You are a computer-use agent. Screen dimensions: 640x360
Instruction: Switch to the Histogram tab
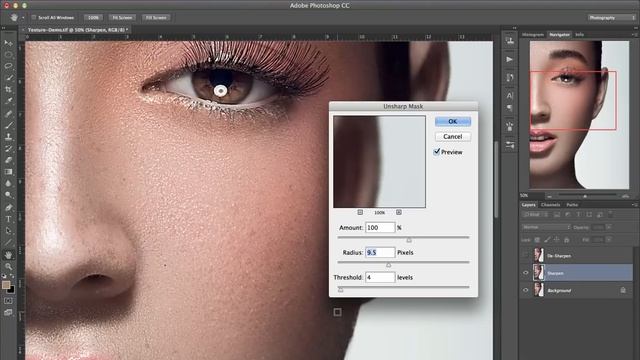coord(533,35)
